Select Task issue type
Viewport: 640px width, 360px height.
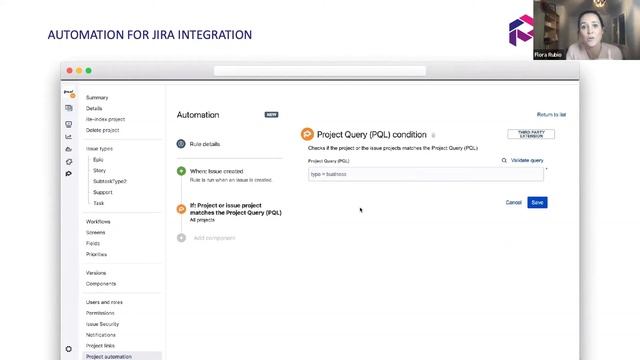coord(98,203)
